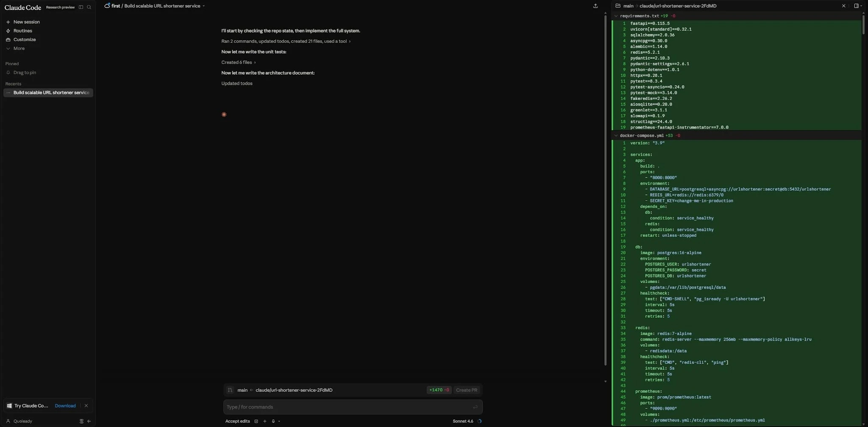Click the Research preview label
This screenshot has height=427, width=868.
point(60,8)
